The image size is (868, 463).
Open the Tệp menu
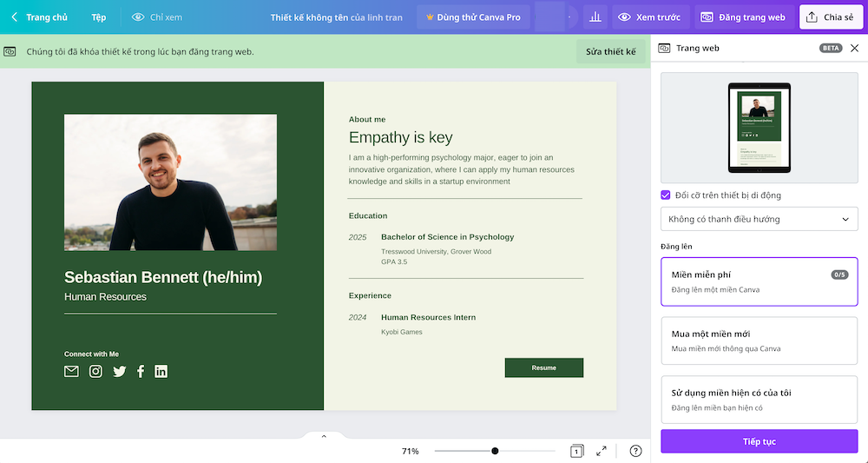[x=99, y=17]
